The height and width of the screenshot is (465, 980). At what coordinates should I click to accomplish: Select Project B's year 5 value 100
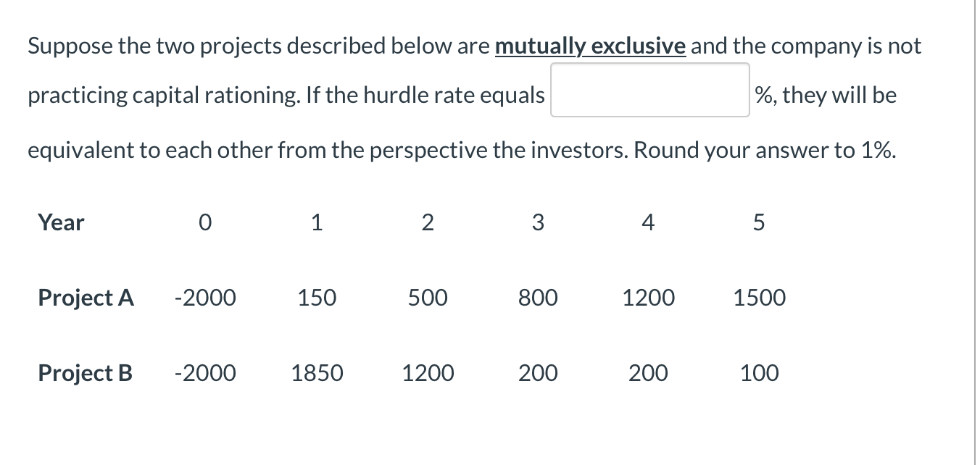[759, 373]
